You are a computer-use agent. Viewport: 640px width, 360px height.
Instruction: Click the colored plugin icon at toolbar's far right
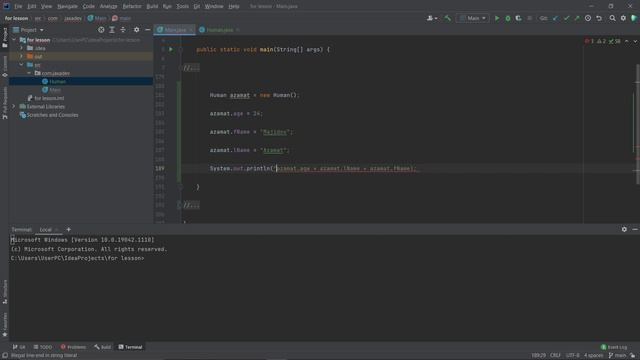point(634,18)
